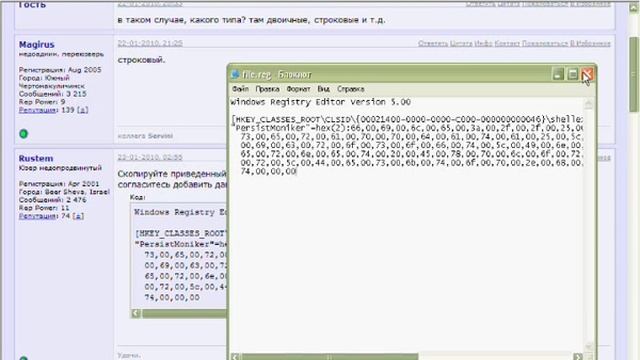Click the 'Код:' label above the code box
This screenshot has height=360, width=640.
coord(138,197)
